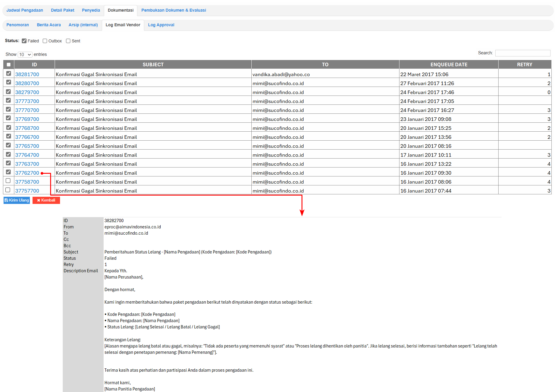The height and width of the screenshot is (392, 555).
Task: Enable the Outbox status filter
Action: tap(45, 41)
